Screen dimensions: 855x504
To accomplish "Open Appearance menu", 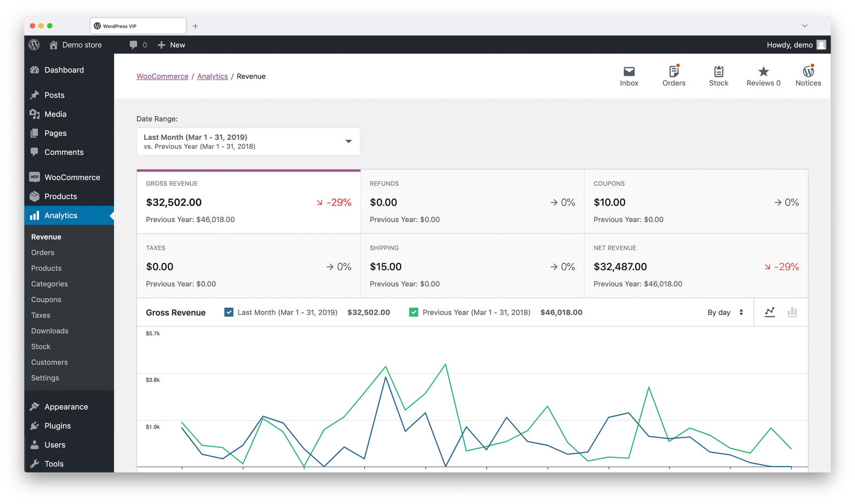I will pos(69,407).
